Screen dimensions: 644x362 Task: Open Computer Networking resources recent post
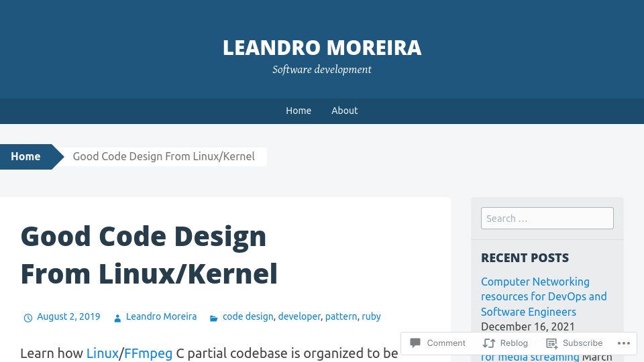tap(543, 297)
